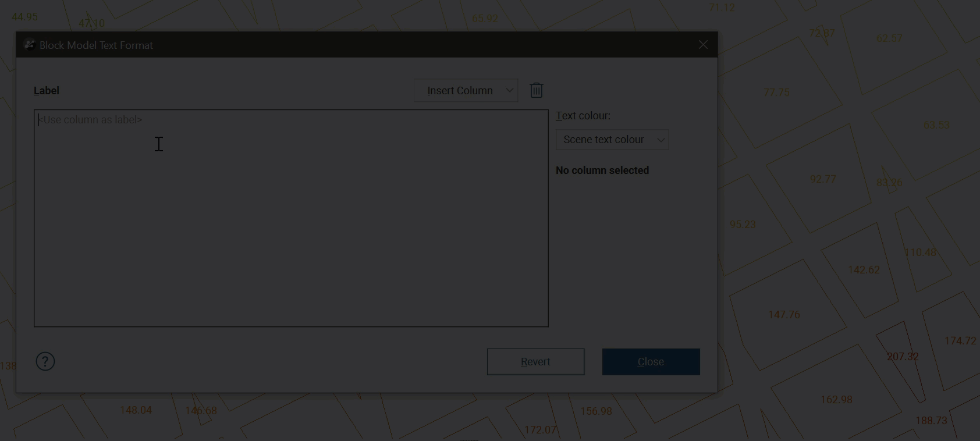Click the app icon in the dialog title bar
Image resolution: width=980 pixels, height=441 pixels.
(x=29, y=45)
